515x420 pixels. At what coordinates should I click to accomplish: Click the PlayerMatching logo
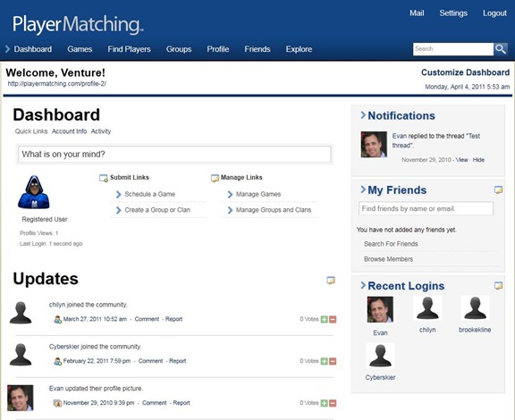tap(78, 25)
